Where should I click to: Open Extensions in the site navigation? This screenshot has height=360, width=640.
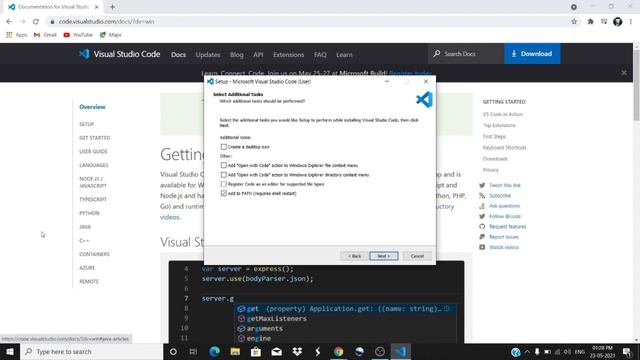[289, 55]
